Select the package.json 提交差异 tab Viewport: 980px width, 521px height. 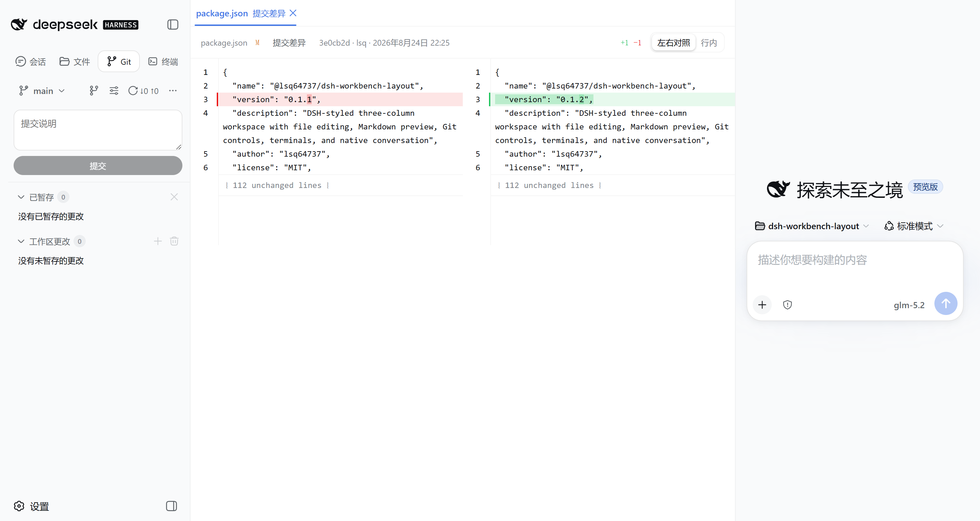241,13
